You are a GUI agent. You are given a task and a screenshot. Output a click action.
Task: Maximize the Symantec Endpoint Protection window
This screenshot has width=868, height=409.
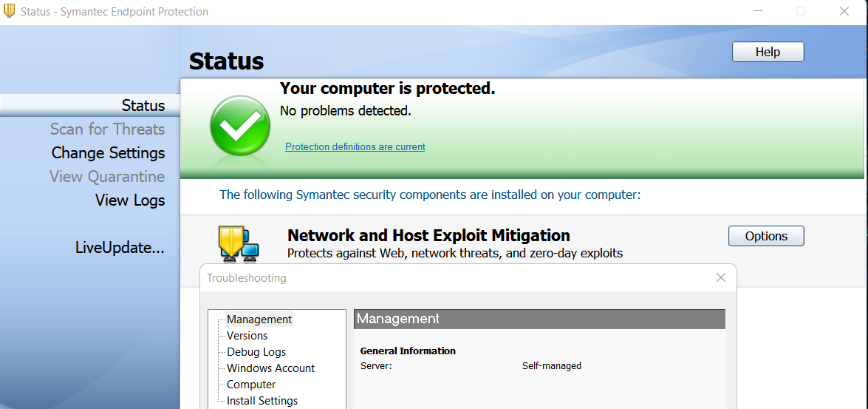click(x=801, y=11)
